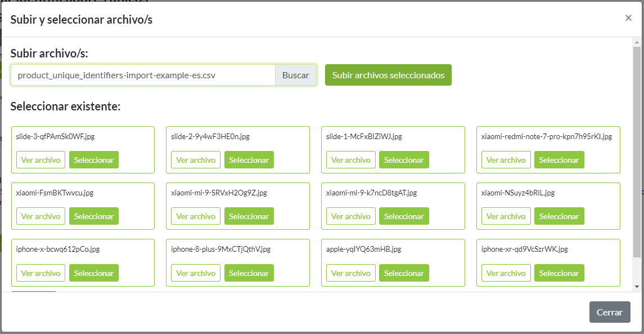The width and height of the screenshot is (644, 334).
Task: Select the iphone-8-plus-9MxCTjQthV.jpg file
Action: pyautogui.click(x=249, y=273)
